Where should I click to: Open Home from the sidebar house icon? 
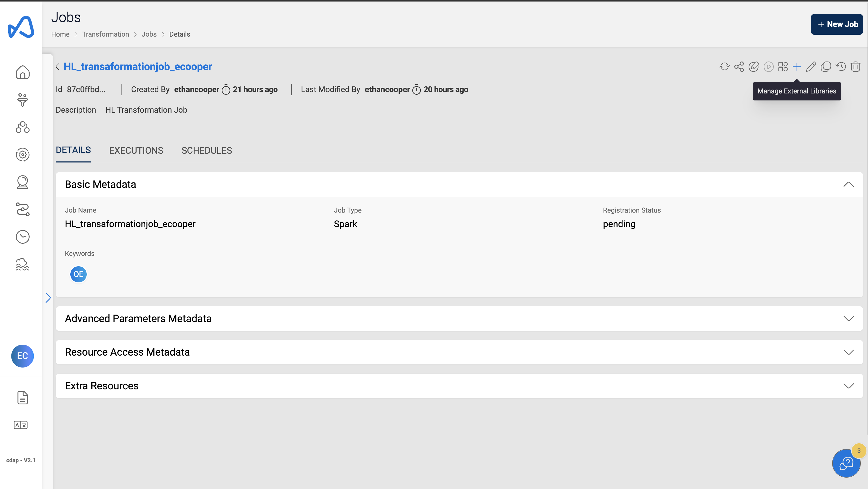23,72
